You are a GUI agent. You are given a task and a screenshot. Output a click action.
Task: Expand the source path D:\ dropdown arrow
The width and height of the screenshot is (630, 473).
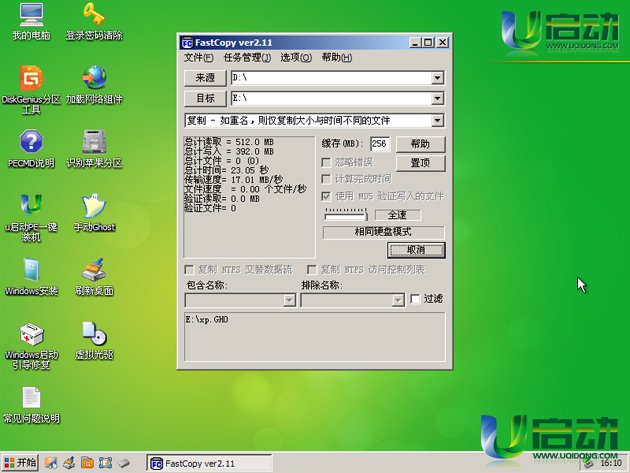coord(437,78)
